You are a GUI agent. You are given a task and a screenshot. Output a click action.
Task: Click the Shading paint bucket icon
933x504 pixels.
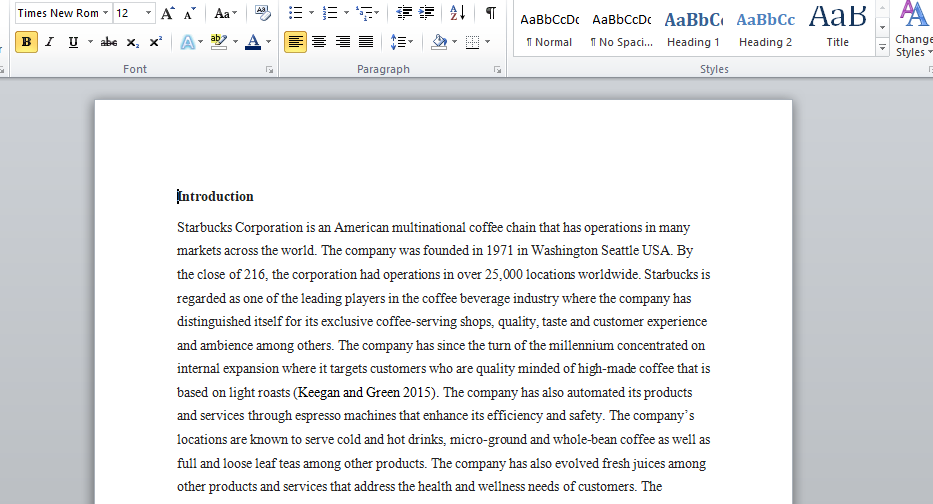coord(439,42)
